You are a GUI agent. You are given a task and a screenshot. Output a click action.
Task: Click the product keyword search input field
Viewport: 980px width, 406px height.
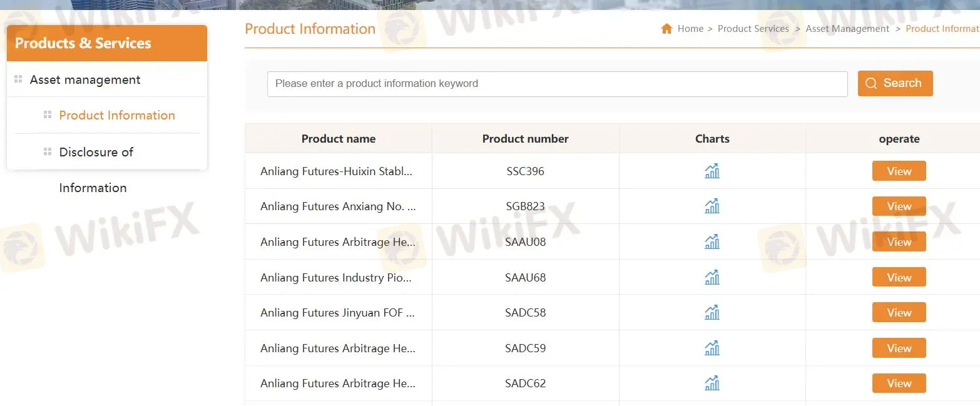coord(557,83)
